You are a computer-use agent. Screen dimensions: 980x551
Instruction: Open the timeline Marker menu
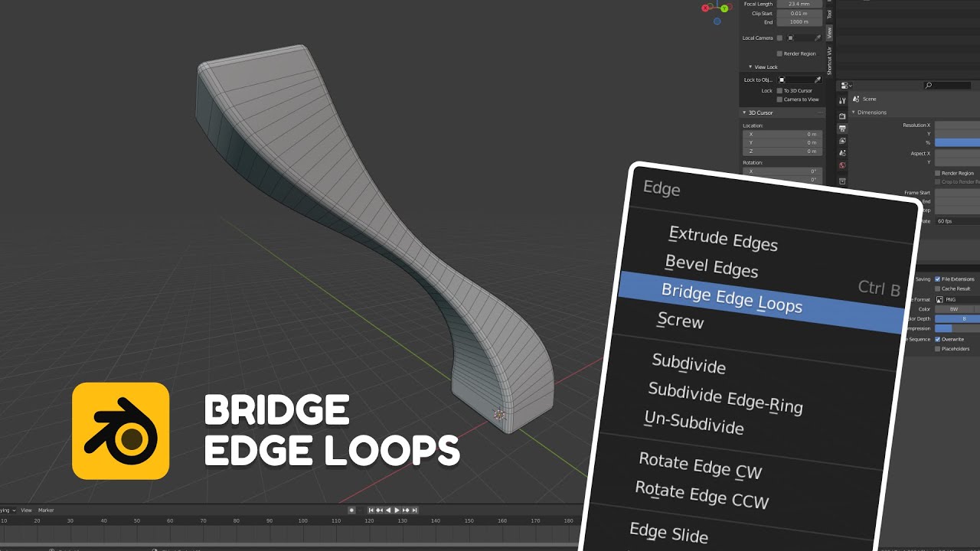pos(46,510)
